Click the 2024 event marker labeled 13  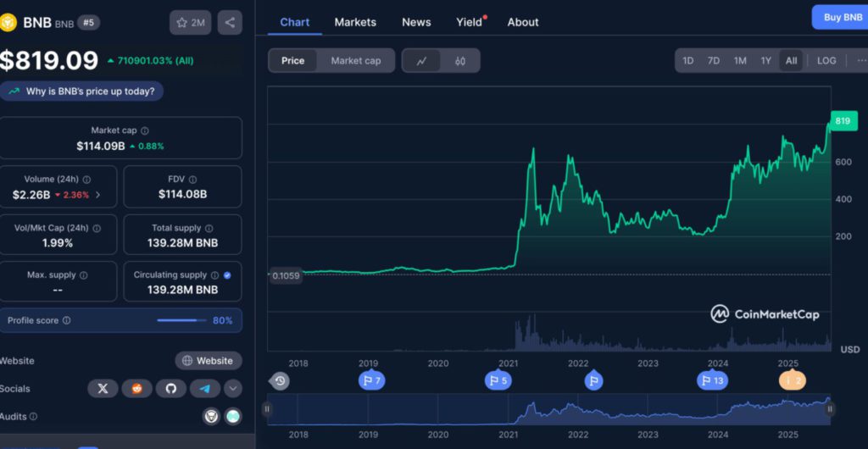pos(710,381)
